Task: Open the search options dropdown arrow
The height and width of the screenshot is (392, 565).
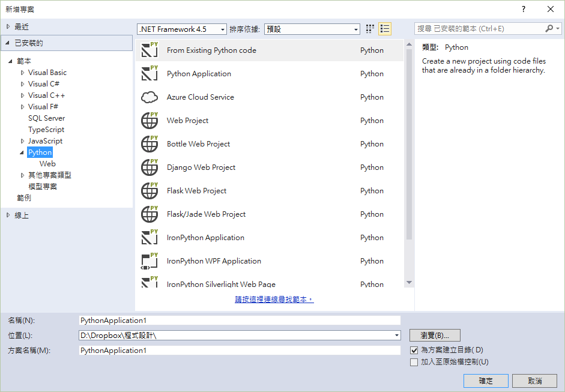Action: tap(558, 28)
